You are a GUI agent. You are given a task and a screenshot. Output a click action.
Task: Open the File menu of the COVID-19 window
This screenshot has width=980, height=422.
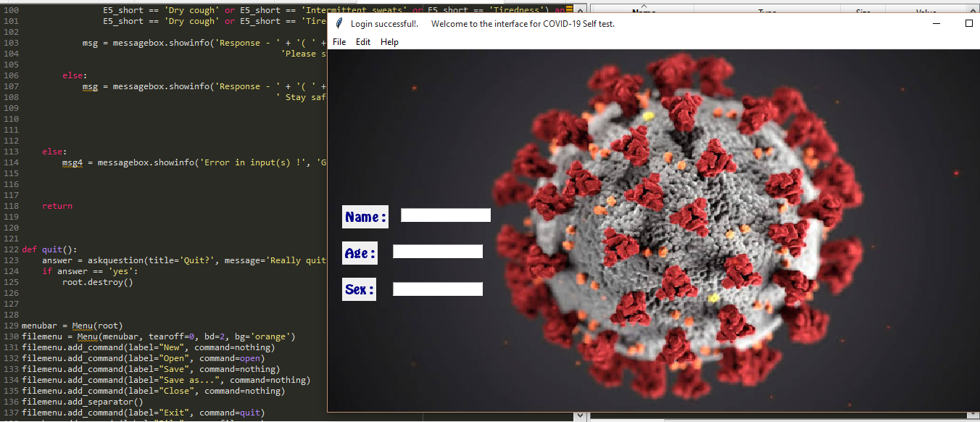[x=339, y=42]
